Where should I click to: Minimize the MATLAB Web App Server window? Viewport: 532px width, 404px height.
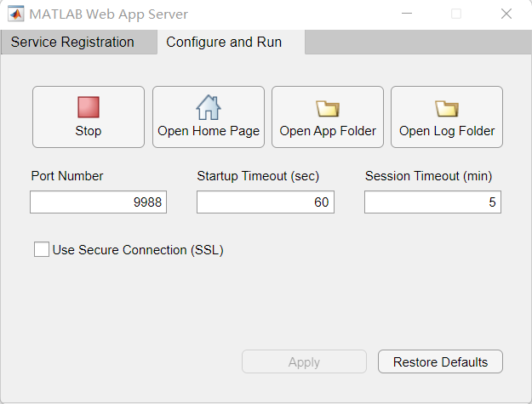point(407,14)
